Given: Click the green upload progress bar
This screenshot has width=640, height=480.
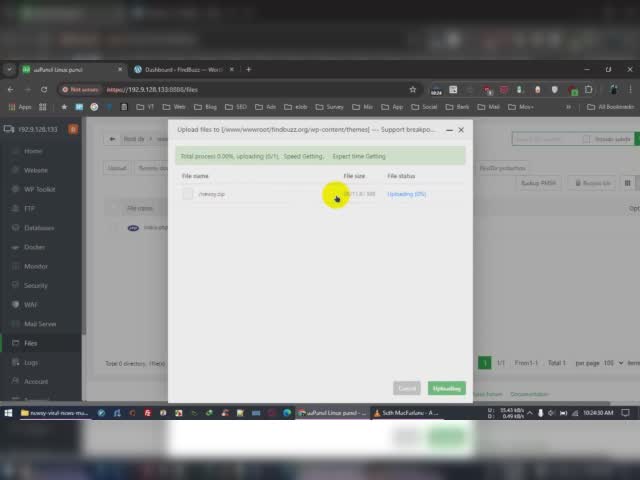Looking at the screenshot, I should [320, 156].
